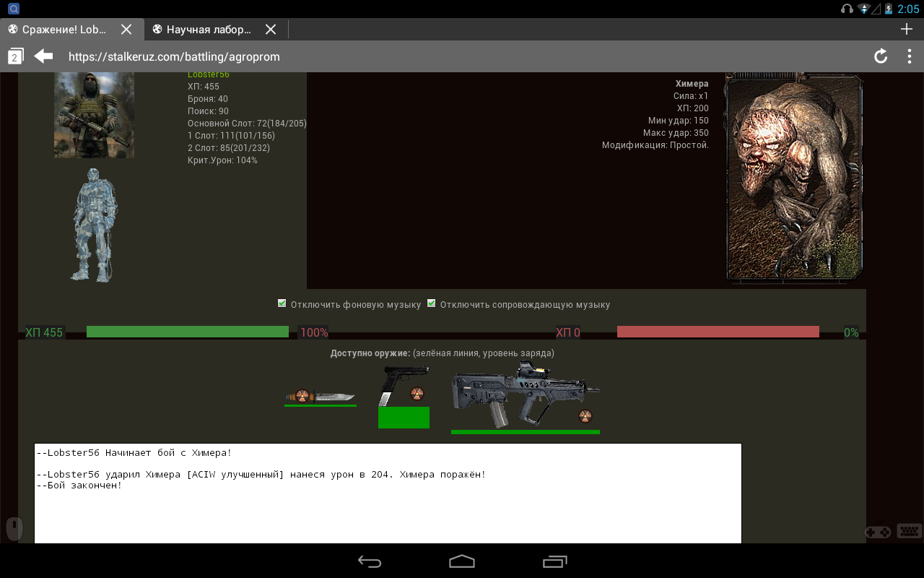Click the Макс удар: 350 text

[676, 133]
